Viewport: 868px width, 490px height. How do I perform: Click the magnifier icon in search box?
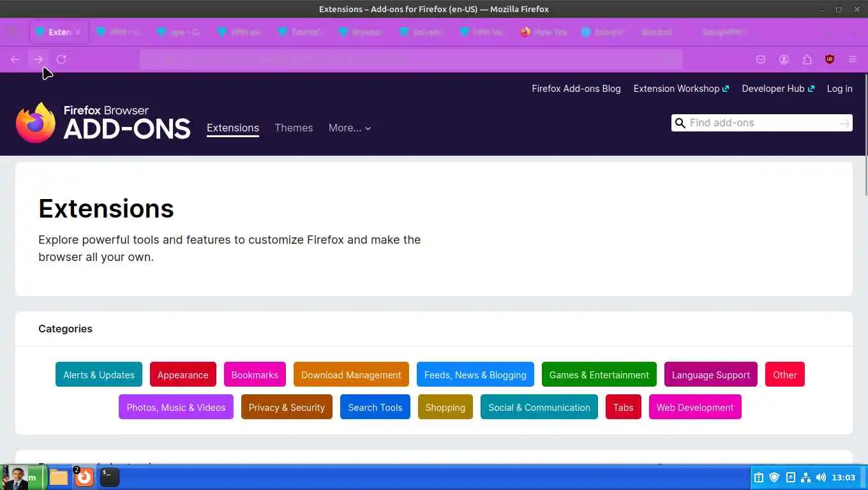point(680,123)
